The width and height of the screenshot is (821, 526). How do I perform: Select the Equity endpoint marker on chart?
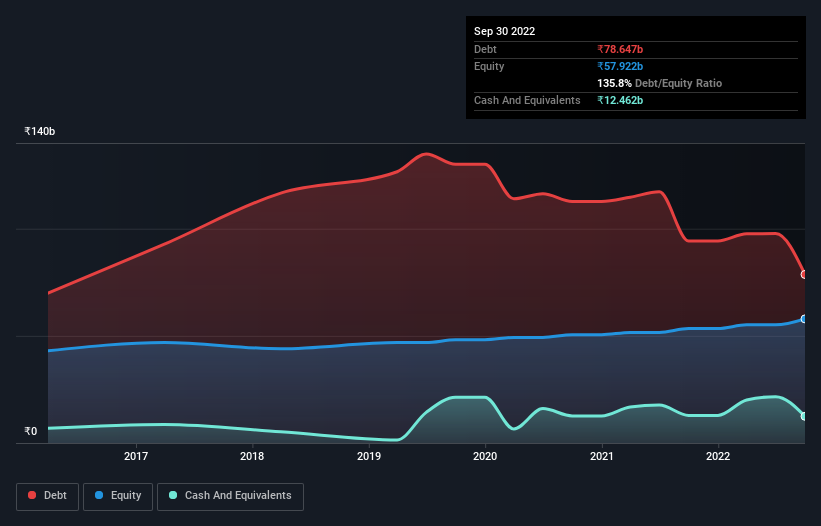click(x=804, y=319)
